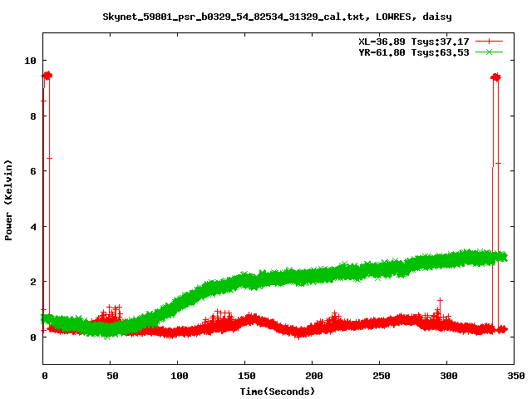Click x-axis tick label 300
Screen dimensions: 532x399
pos(449,376)
